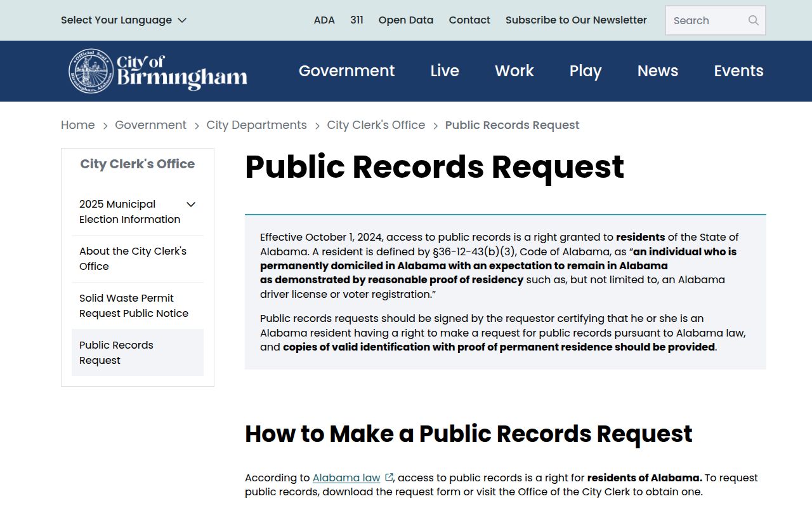Select Government breadcrumb link
812x508 pixels.
click(150, 125)
